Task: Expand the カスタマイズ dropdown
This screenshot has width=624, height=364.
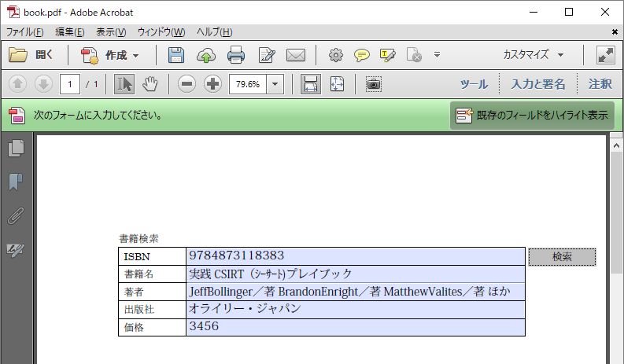Action: pyautogui.click(x=534, y=55)
